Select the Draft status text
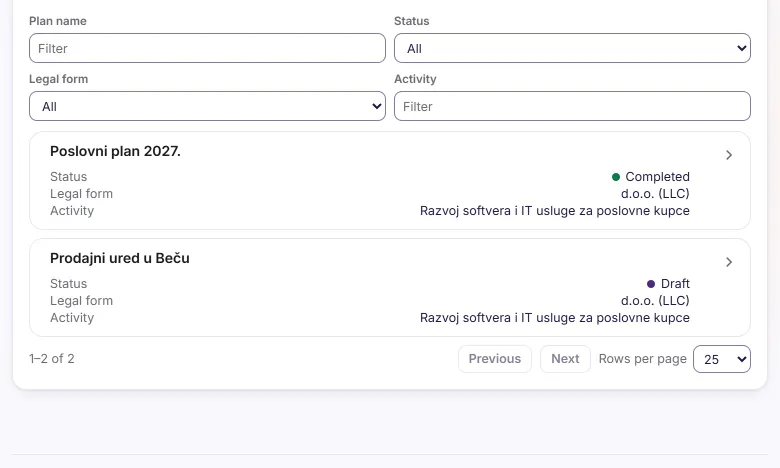The image size is (780, 468). 675,283
